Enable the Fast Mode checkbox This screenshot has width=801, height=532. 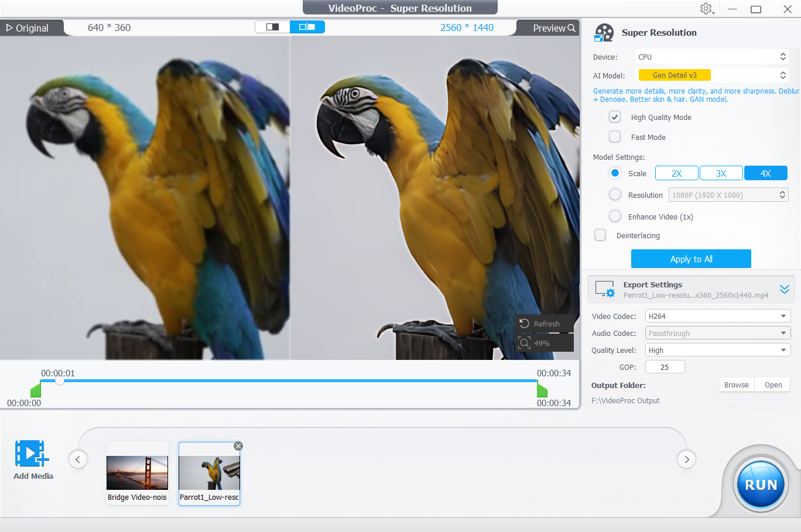615,137
